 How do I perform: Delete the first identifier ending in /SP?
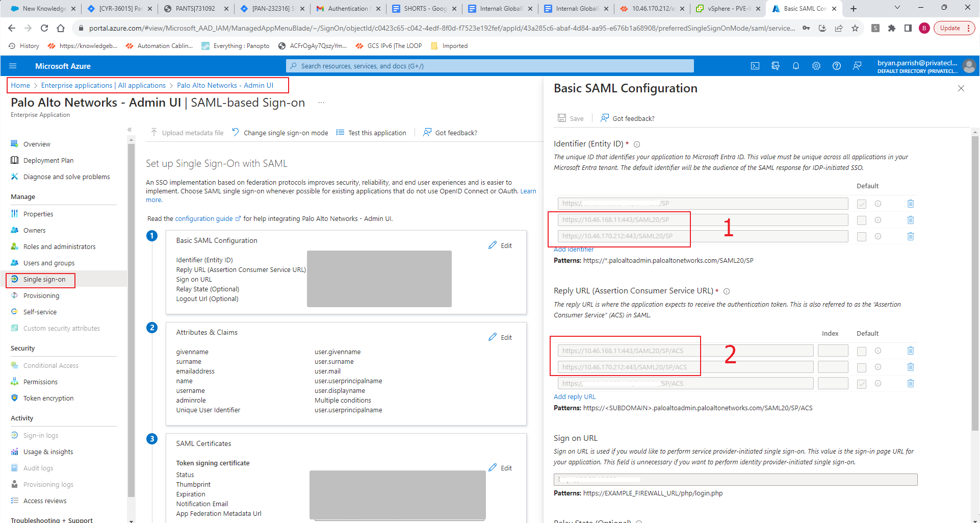(x=911, y=204)
